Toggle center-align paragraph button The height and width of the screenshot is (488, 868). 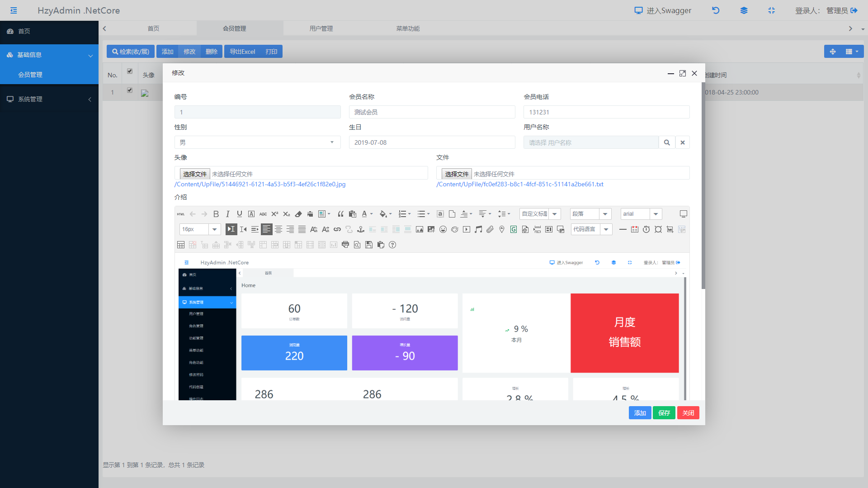[278, 229]
